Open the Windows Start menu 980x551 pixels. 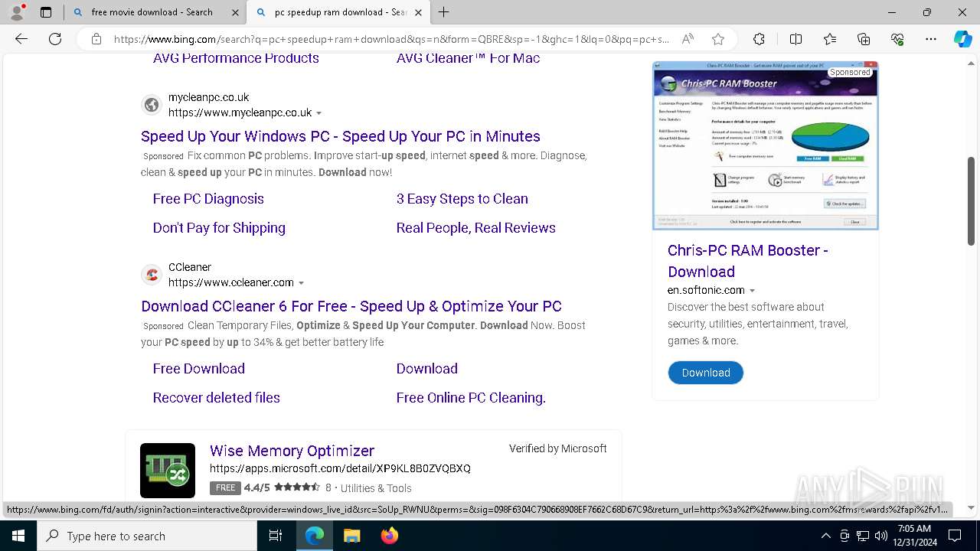point(18,536)
